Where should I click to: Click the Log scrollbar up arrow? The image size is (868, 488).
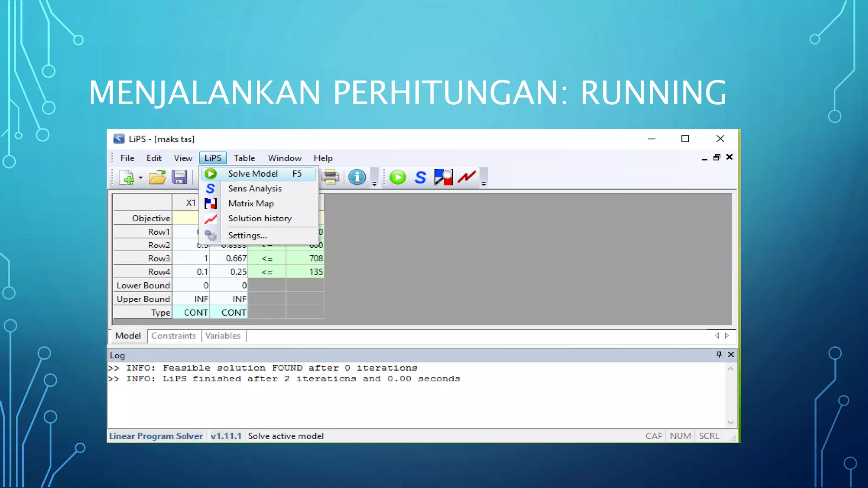[x=731, y=369]
